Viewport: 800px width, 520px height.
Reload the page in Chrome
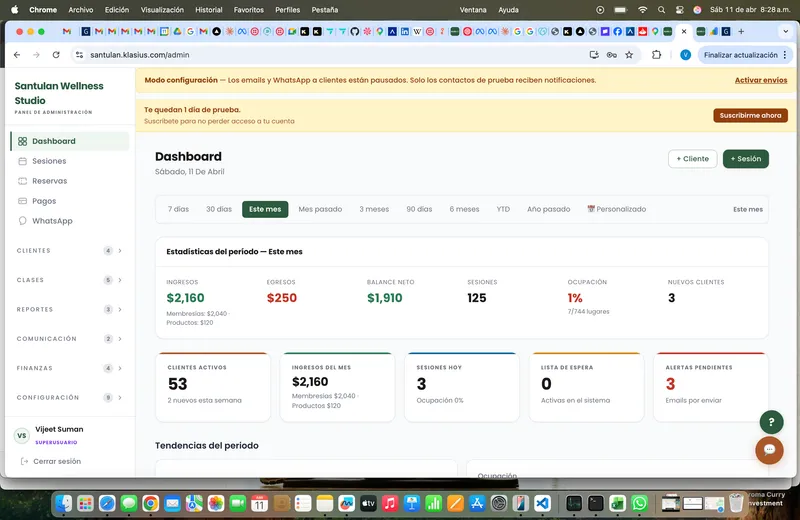56,55
